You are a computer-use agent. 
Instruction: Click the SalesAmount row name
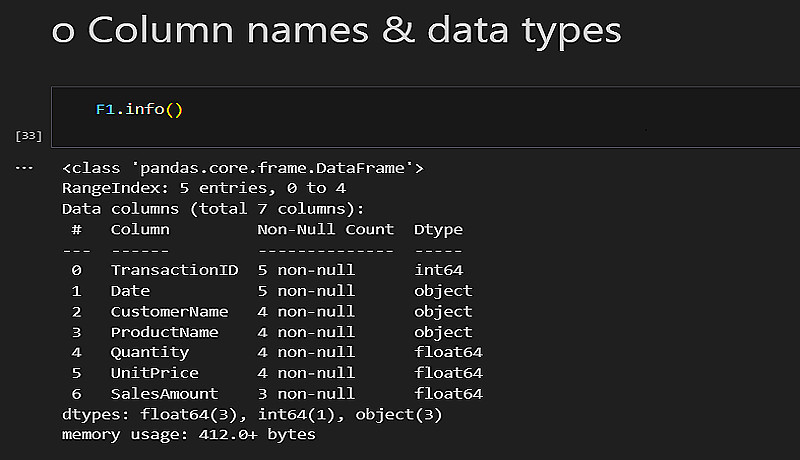[x=164, y=394]
